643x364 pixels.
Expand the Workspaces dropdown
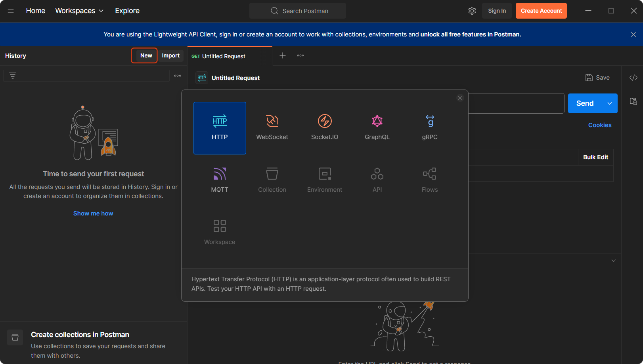point(79,11)
